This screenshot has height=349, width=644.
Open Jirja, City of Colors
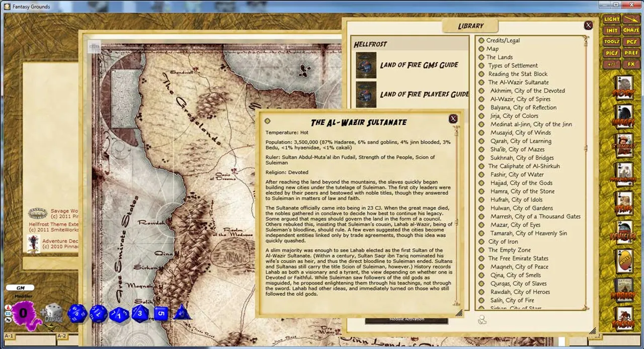pos(514,116)
